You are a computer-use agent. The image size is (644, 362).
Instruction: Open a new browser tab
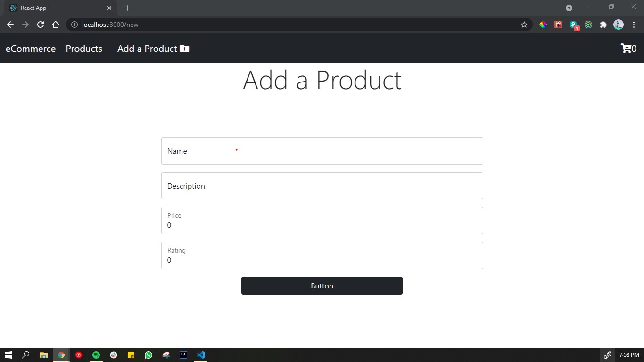point(127,8)
